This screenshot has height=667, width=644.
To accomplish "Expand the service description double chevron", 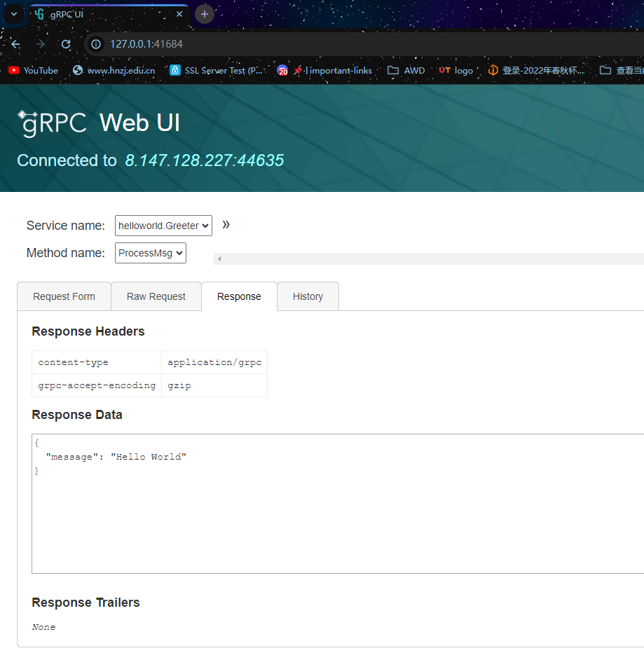I will click(x=226, y=225).
